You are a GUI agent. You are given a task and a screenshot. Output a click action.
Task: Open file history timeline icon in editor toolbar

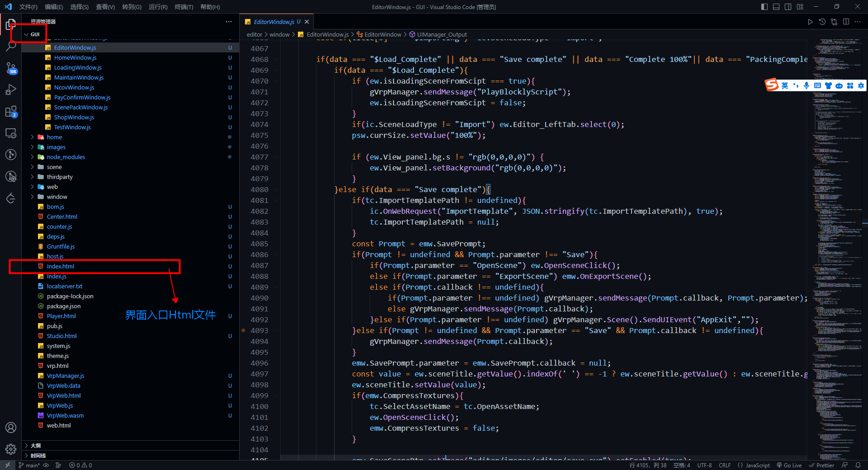point(822,22)
